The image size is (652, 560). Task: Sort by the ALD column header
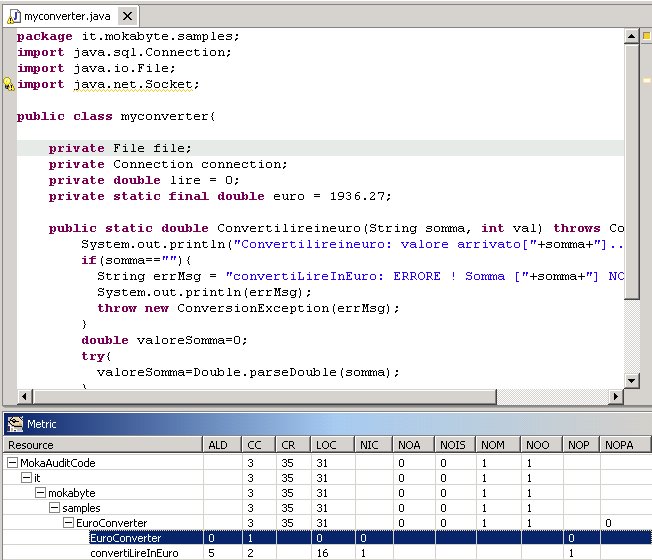[x=222, y=445]
